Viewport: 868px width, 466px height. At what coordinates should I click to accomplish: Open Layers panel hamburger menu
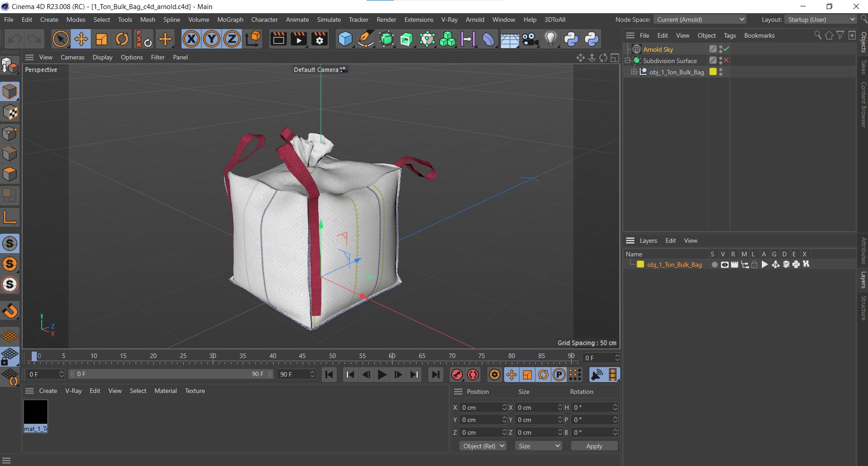coord(630,240)
